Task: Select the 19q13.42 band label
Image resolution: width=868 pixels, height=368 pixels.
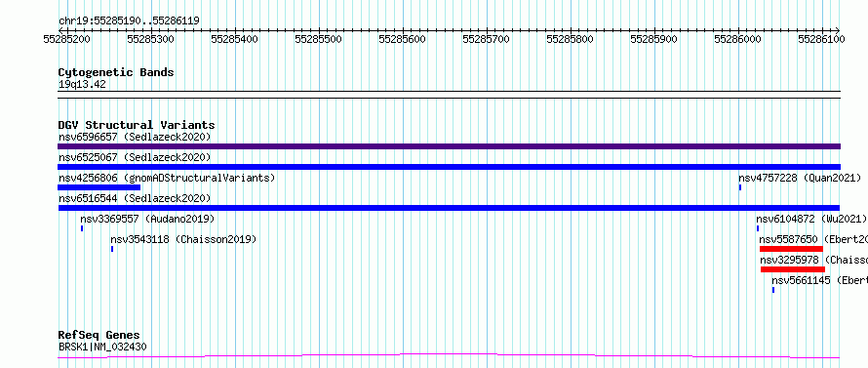Action: 82,85
